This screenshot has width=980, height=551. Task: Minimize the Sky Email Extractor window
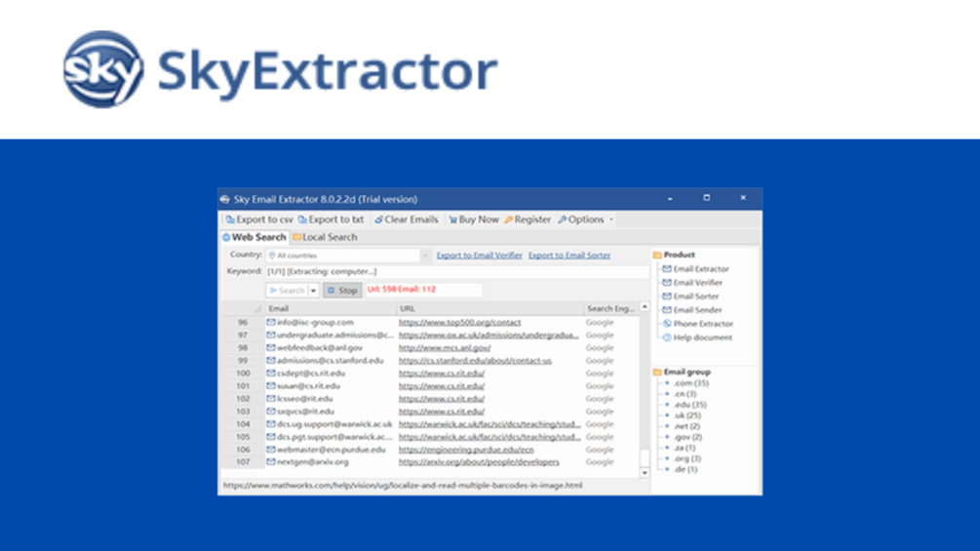click(x=670, y=198)
